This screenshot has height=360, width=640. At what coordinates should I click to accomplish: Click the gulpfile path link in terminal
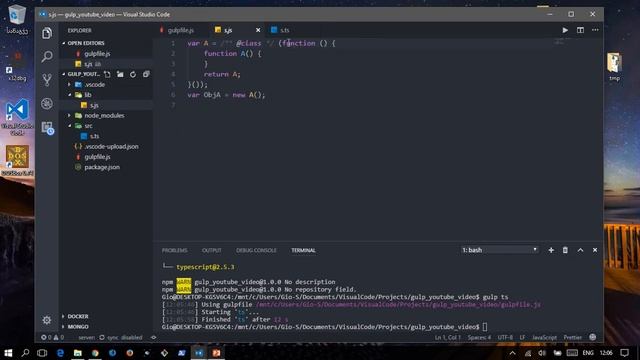click(398, 304)
